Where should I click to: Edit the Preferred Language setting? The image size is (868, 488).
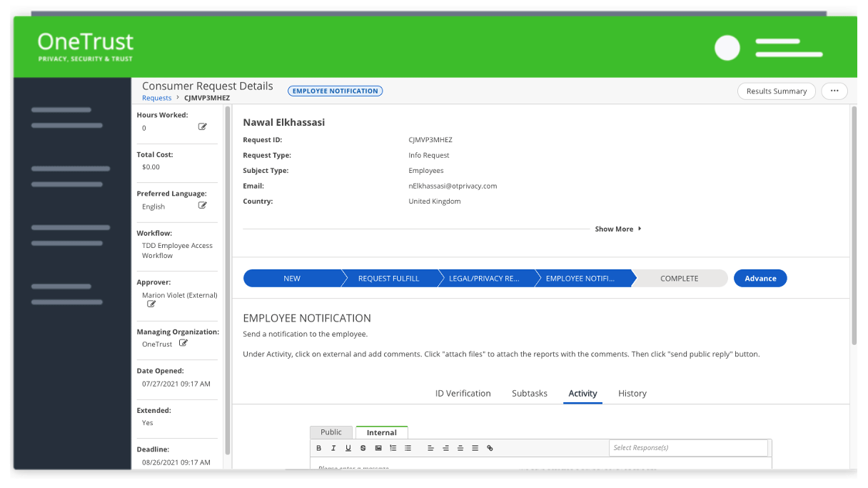[203, 205]
